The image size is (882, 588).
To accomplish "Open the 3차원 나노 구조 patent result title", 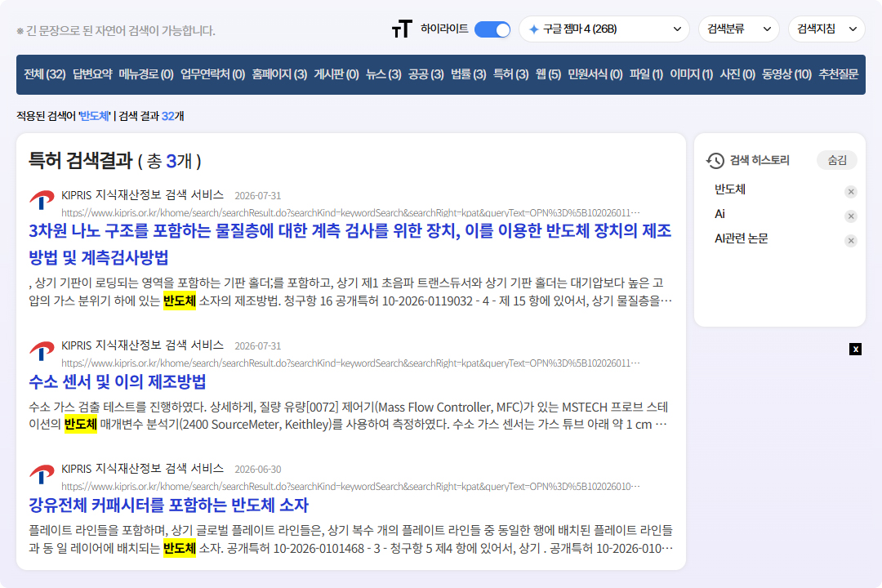I will coord(350,244).
